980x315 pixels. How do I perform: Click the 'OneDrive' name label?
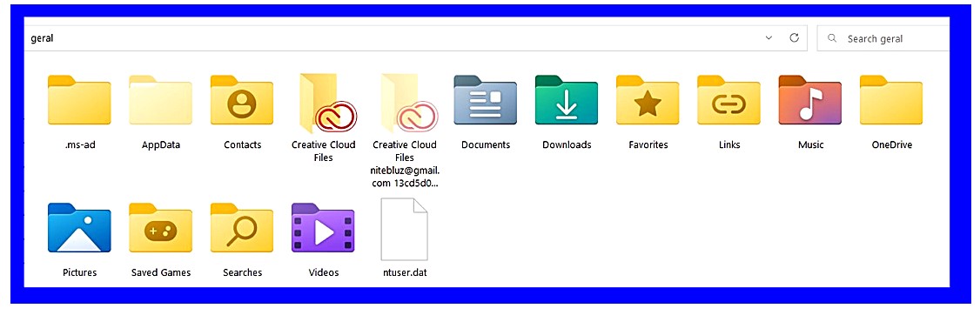pyautogui.click(x=892, y=145)
